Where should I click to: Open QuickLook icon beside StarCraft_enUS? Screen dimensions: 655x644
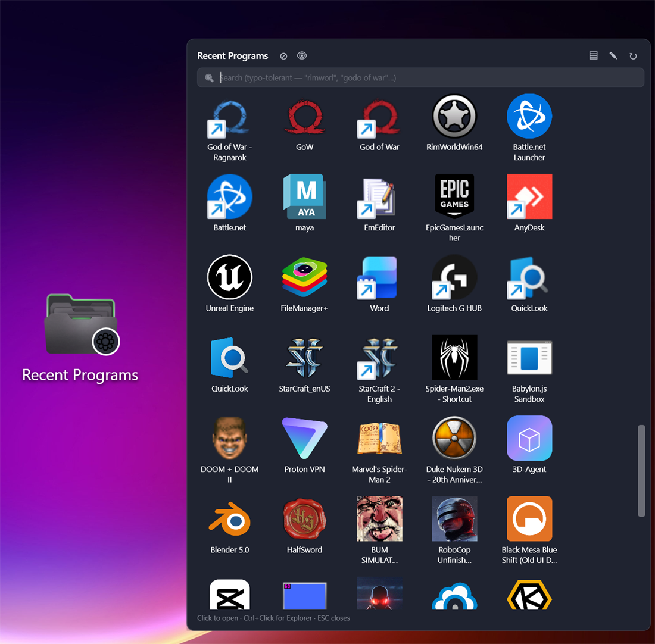click(x=229, y=358)
